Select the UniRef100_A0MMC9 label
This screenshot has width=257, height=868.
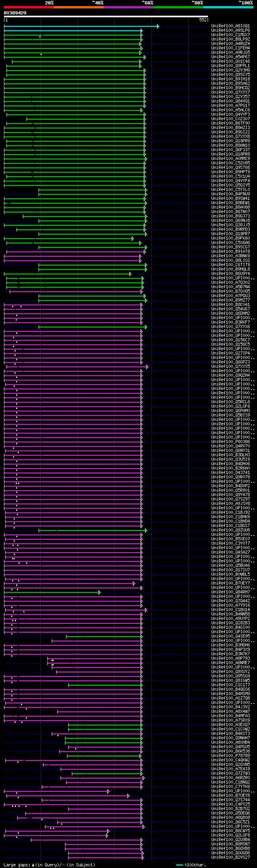tap(230, 159)
